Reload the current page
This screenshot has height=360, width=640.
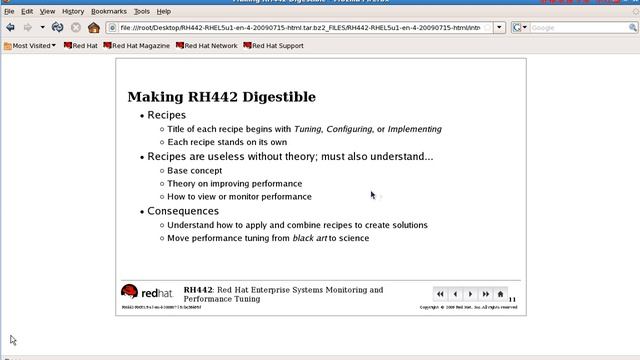[58, 27]
